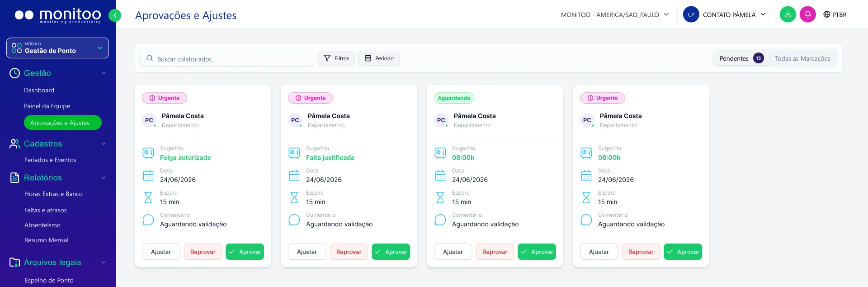Select Aprovações e Ajustes menu item

pyautogui.click(x=63, y=123)
